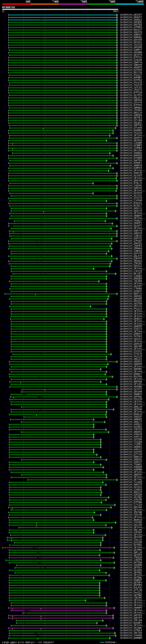Click the '=100char.' scale label
The image size is (146, 644).
point(111,642)
